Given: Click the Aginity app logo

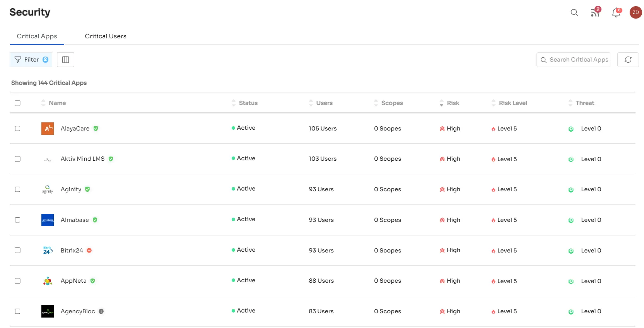Looking at the screenshot, I should click(48, 189).
